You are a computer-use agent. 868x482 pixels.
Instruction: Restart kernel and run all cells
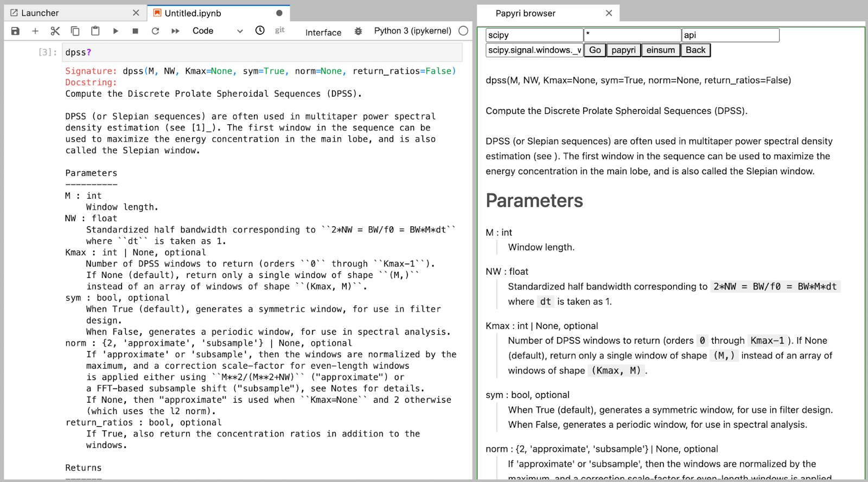(x=175, y=31)
